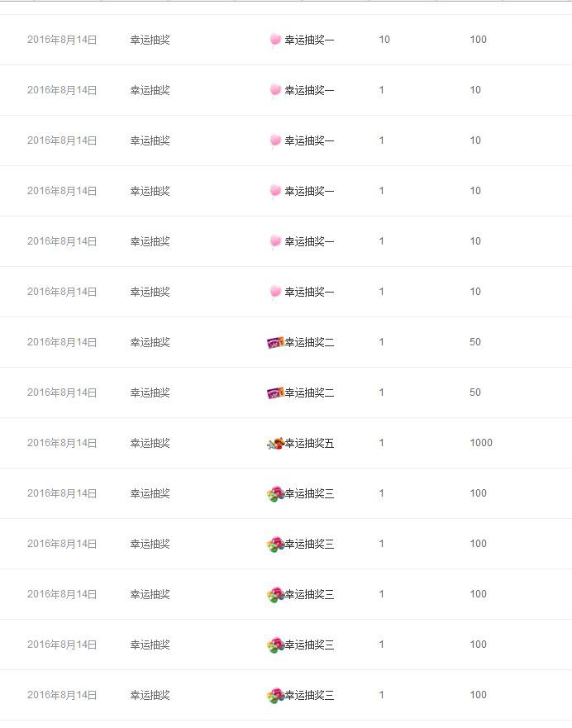The height and width of the screenshot is (728, 572).
Task: Click the 1000 value in the 幸运抽奖五 row
Action: click(x=481, y=443)
